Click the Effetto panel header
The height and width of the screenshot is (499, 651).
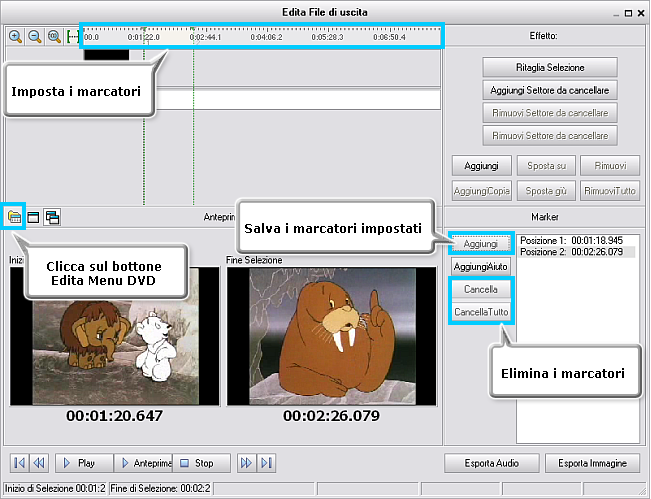click(543, 36)
